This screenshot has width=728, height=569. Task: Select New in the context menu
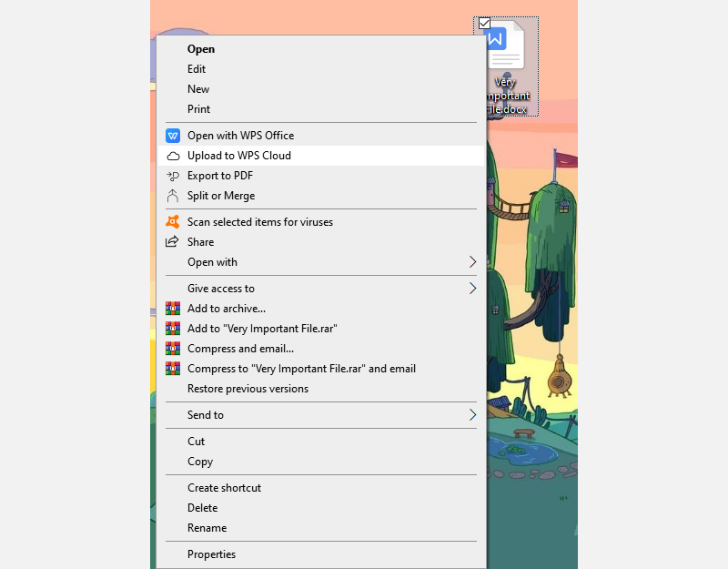(321, 89)
